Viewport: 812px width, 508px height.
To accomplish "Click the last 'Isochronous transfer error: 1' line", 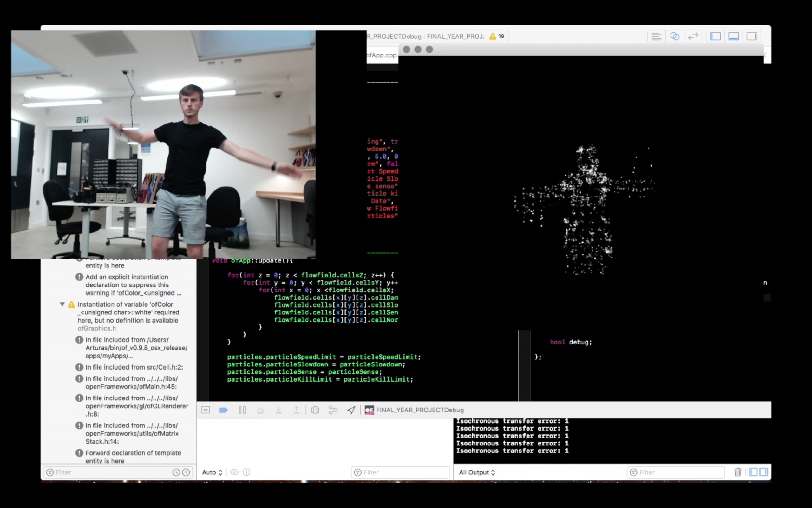I will click(512, 451).
